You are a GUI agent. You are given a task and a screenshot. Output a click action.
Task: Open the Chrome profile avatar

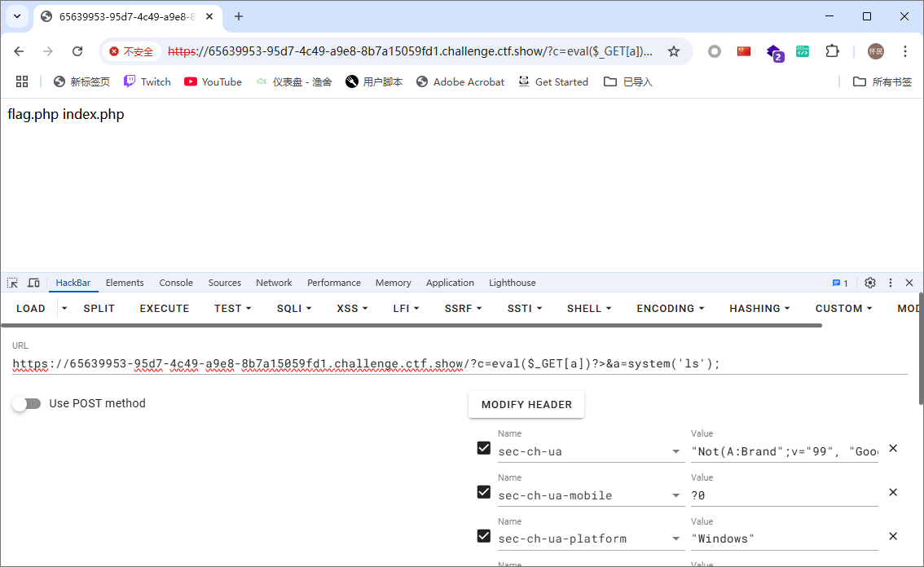coord(876,51)
